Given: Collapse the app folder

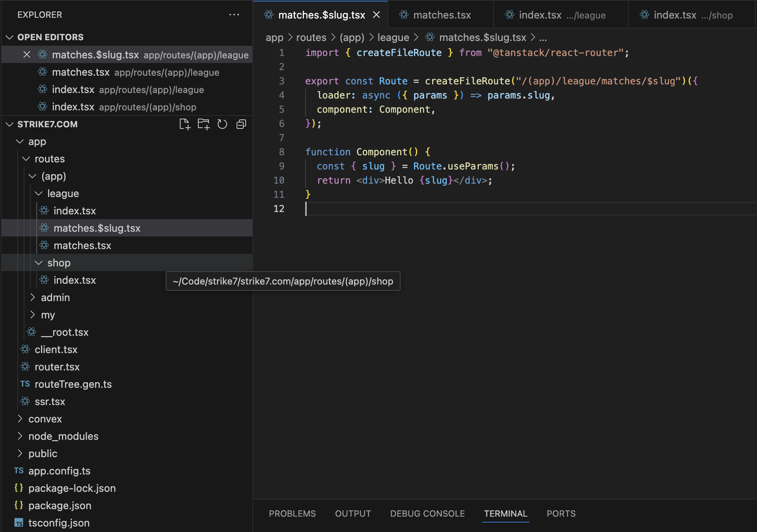Looking at the screenshot, I should (20, 141).
